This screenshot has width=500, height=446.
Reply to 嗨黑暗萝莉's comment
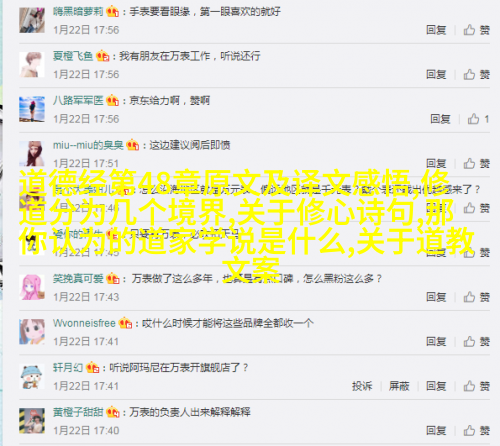tap(436, 30)
